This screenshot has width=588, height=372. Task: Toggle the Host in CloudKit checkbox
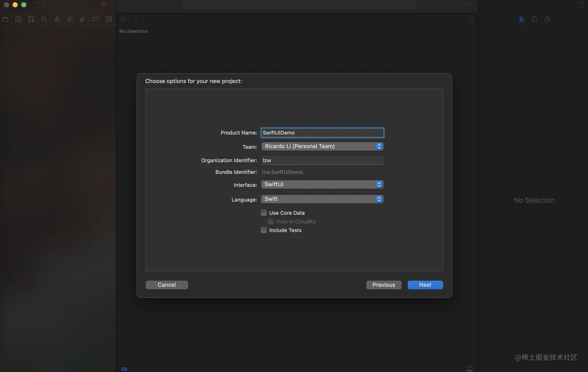(x=271, y=221)
